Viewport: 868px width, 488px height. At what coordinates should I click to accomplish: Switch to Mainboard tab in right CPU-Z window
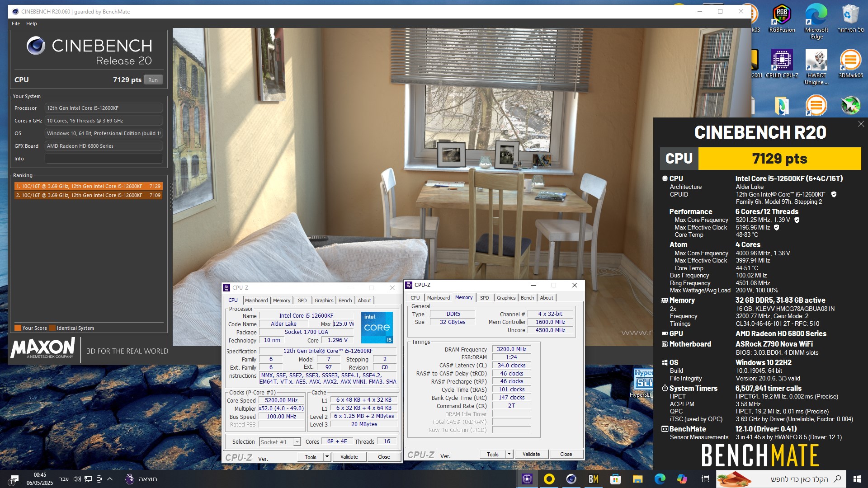click(x=439, y=298)
